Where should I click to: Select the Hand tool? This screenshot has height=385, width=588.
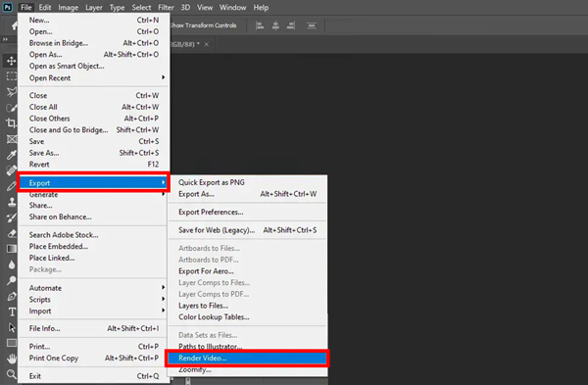(x=11, y=359)
